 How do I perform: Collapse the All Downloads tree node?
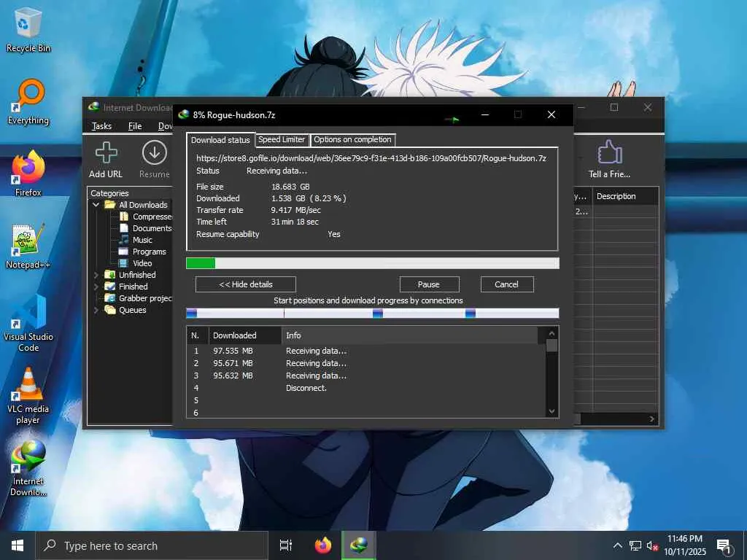coord(96,205)
